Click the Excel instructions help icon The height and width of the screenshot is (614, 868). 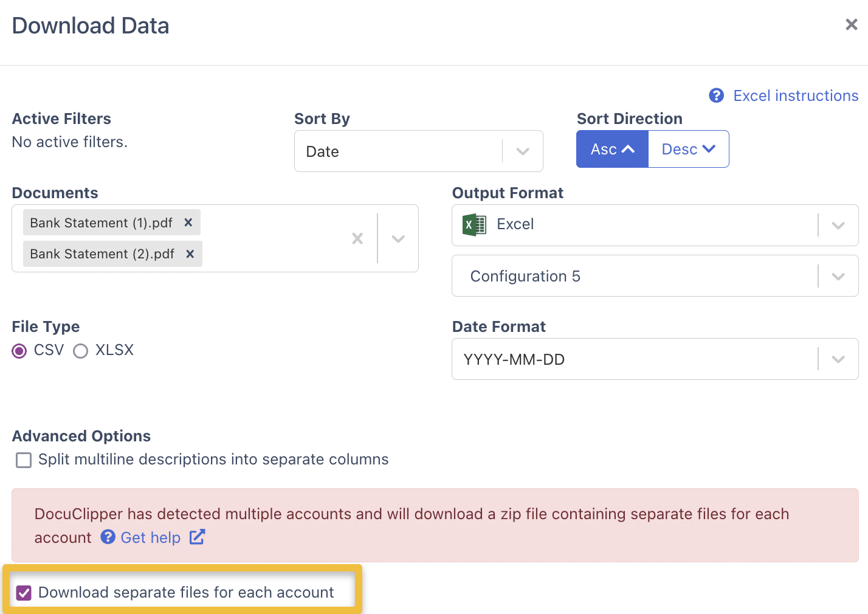717,95
